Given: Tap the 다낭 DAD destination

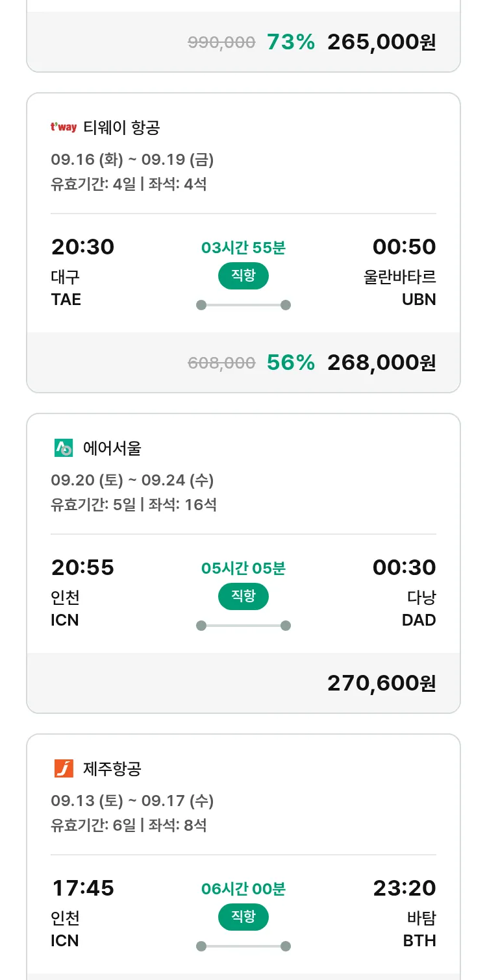Looking at the screenshot, I should [419, 608].
